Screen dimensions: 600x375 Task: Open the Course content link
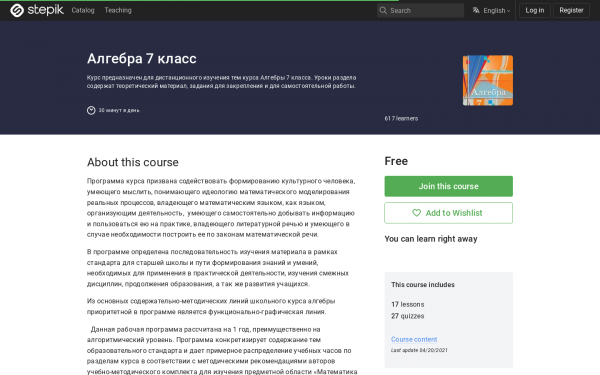click(414, 339)
